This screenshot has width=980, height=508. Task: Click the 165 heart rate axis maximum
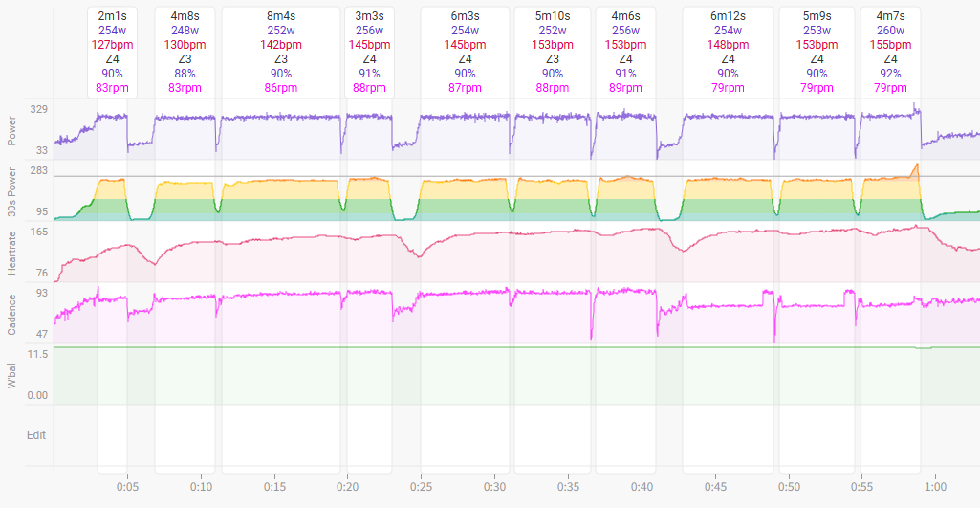tap(39, 232)
